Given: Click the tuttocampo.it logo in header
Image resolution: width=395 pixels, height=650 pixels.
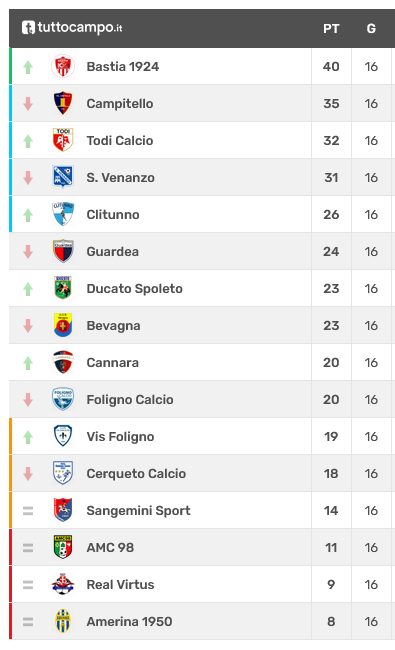Looking at the screenshot, I should [72, 28].
